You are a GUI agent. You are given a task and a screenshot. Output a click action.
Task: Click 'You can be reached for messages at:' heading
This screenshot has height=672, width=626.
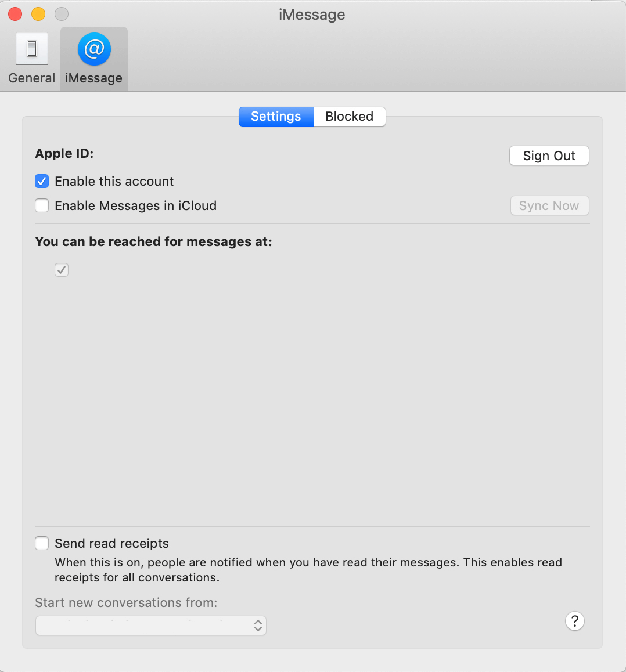point(153,242)
